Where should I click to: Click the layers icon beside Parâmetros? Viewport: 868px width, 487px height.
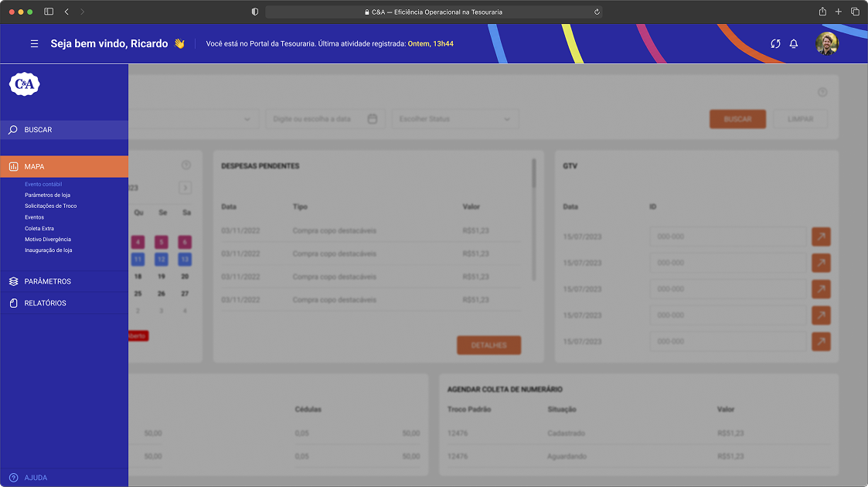click(x=13, y=281)
